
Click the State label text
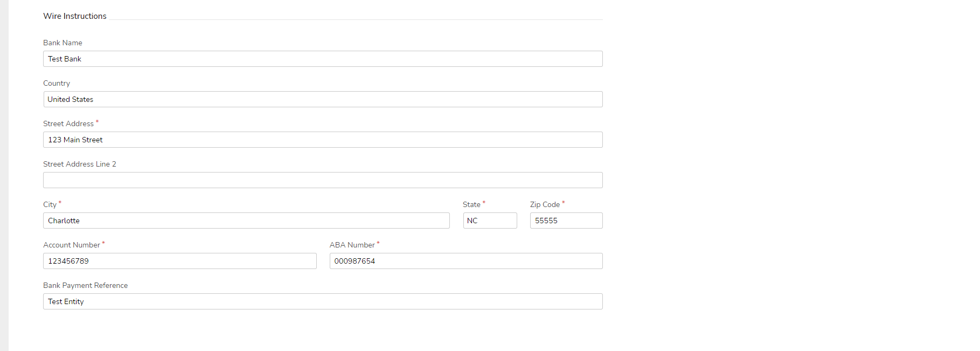coord(471,204)
